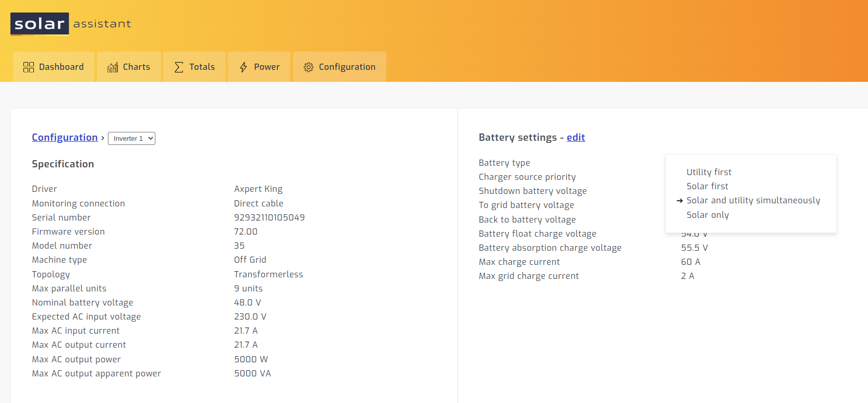868x403 pixels.
Task: Click the Totals sigma icon
Action: click(x=179, y=67)
